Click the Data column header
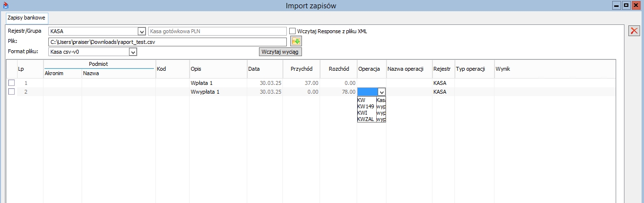This screenshot has width=644, height=203. (264, 69)
